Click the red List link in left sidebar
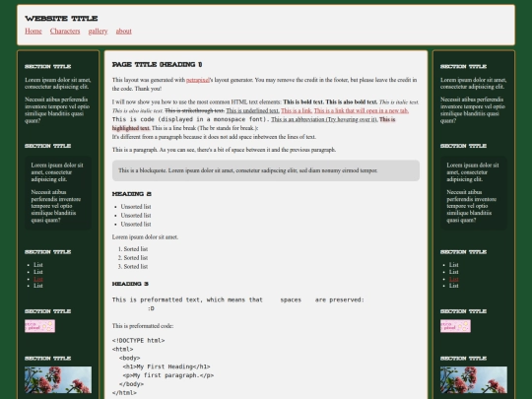This screenshot has width=532, height=399. click(38, 279)
